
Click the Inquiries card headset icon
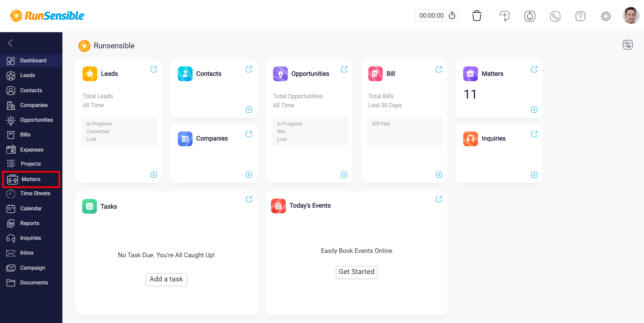pyautogui.click(x=471, y=139)
